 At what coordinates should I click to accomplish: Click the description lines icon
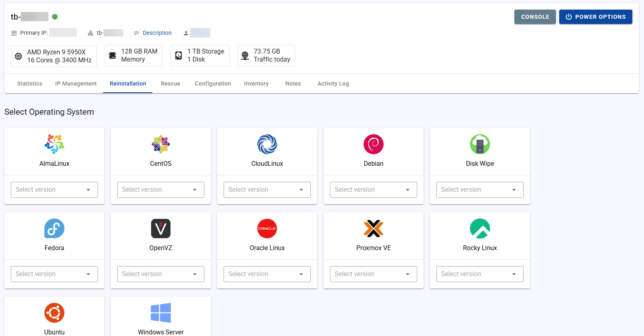pyautogui.click(x=136, y=33)
